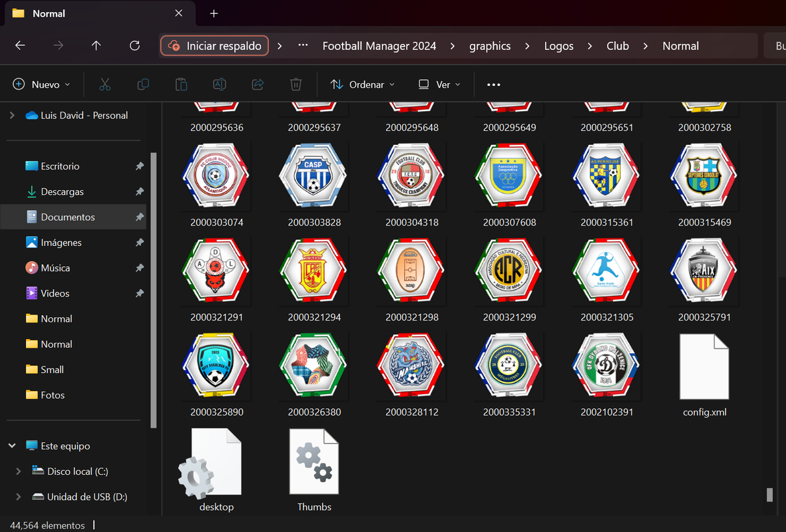Go back with the left arrow

tap(20, 46)
